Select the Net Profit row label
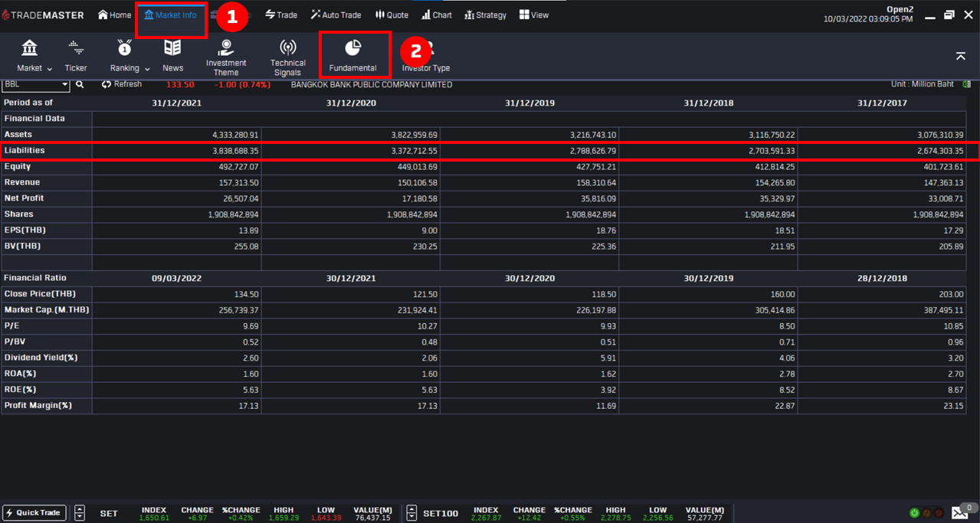This screenshot has width=980, height=523. [x=24, y=198]
